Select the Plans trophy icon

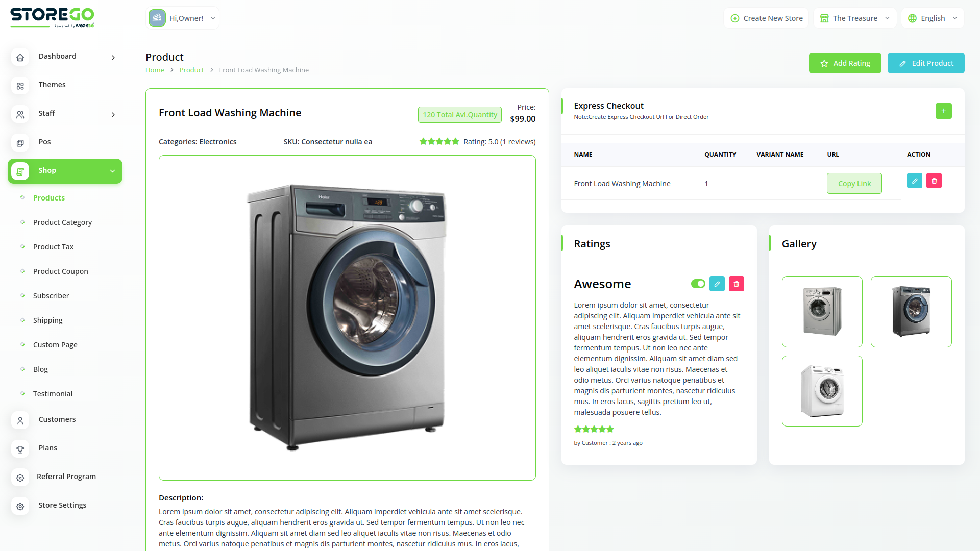[20, 449]
